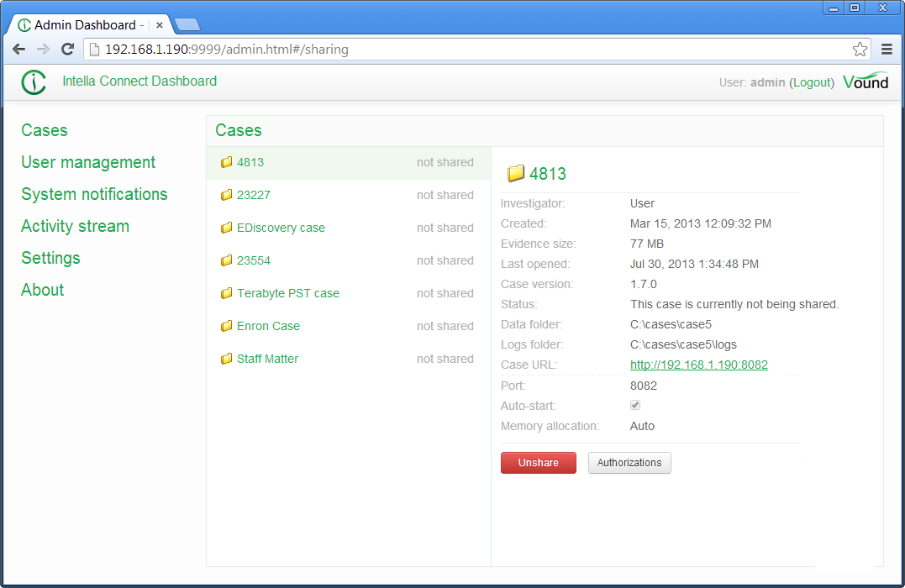Select the EDiscovery case entry
The width and height of the screenshot is (905, 588).
point(281,228)
